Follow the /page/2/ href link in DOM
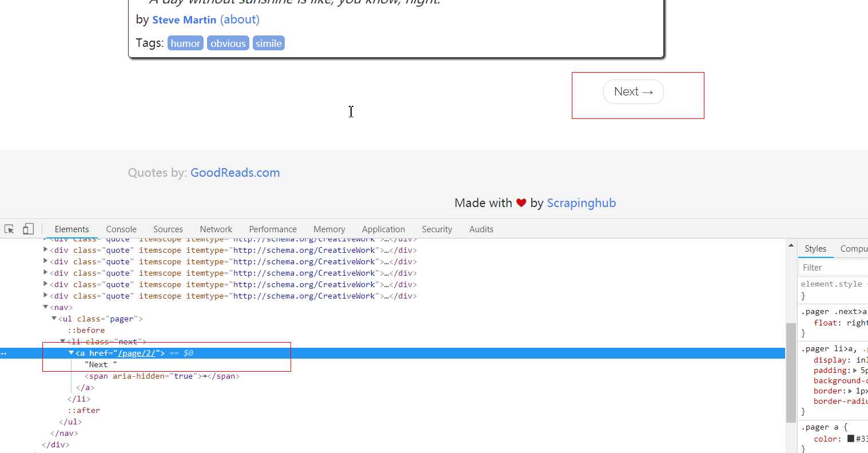This screenshot has height=453, width=868. pyautogui.click(x=138, y=353)
